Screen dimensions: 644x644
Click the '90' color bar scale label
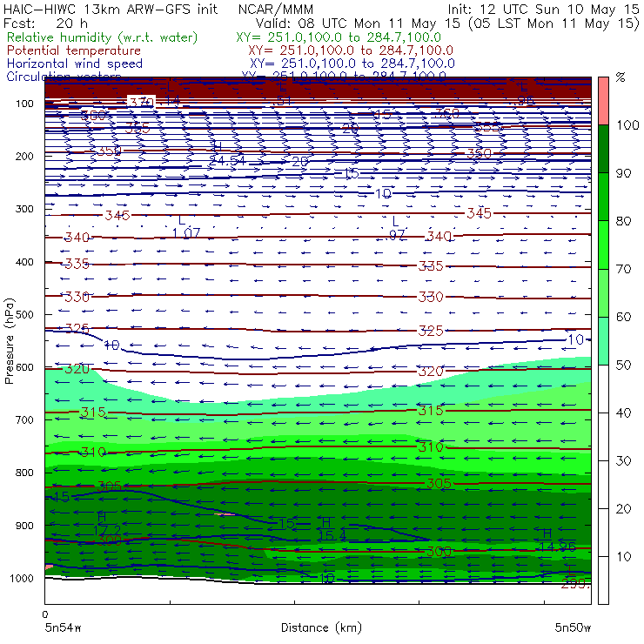coord(623,173)
